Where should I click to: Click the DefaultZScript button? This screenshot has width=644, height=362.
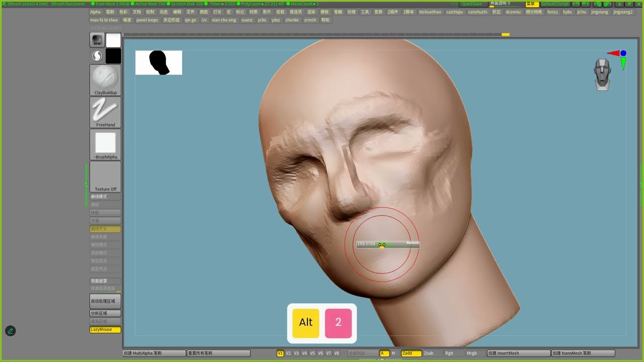tap(555, 4)
